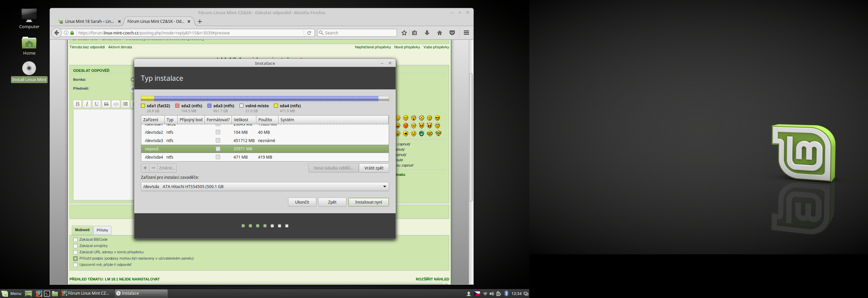This screenshot has width=868, height=298.
Task: Go to Firefox home page icon
Action: click(x=439, y=33)
